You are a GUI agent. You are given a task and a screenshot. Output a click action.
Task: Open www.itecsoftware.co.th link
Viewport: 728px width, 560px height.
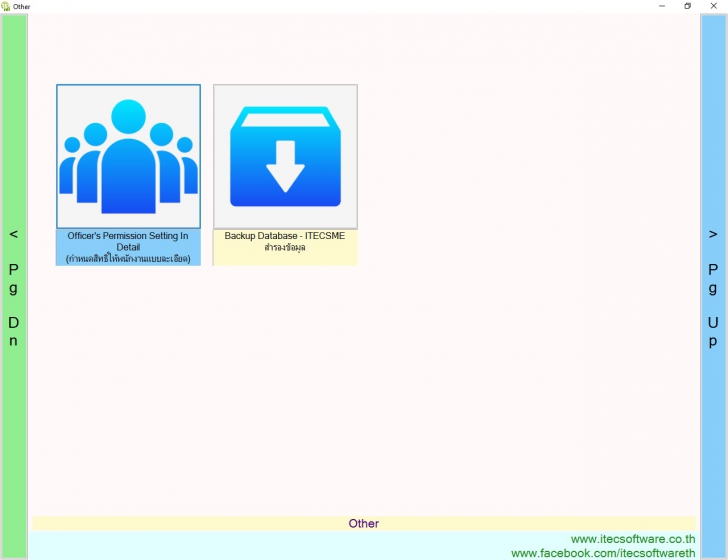point(633,539)
